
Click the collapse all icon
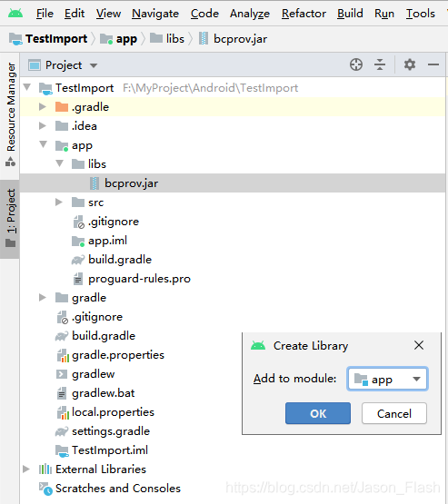(380, 64)
